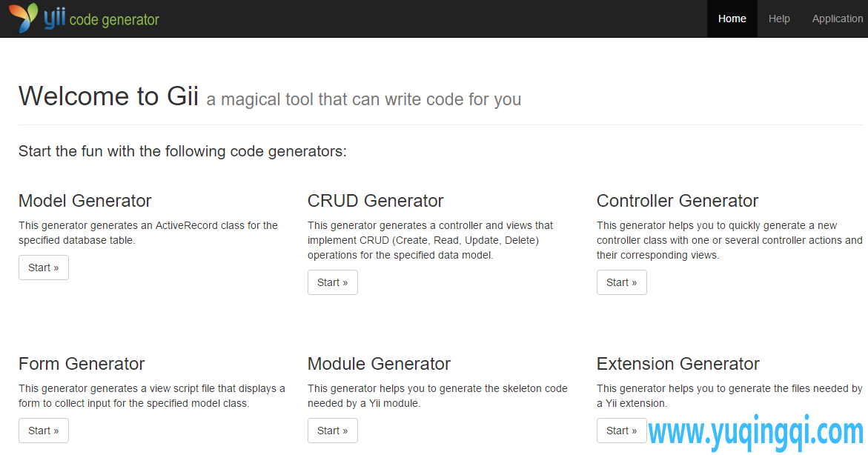
Task: Start the Model Generator
Action: tap(43, 268)
